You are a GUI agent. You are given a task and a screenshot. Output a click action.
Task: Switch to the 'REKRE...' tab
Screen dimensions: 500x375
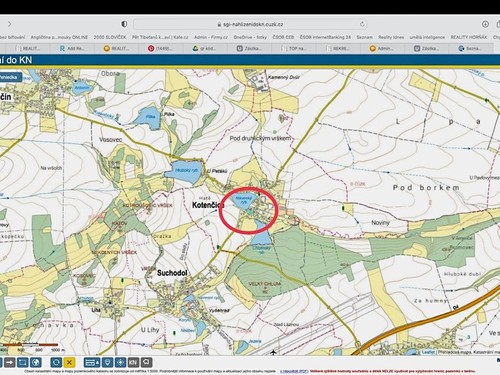click(337, 48)
